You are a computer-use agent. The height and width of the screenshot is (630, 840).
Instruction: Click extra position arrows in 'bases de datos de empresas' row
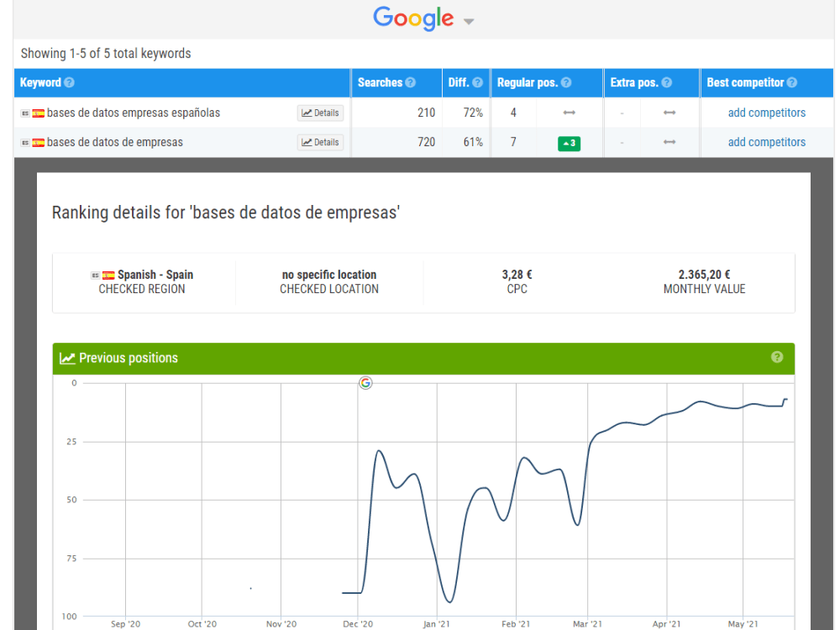(669, 142)
